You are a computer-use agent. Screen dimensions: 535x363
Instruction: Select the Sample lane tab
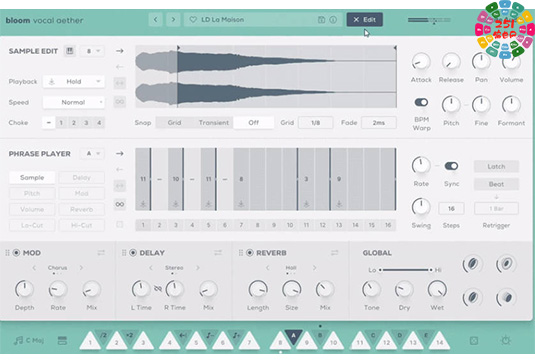(32, 177)
